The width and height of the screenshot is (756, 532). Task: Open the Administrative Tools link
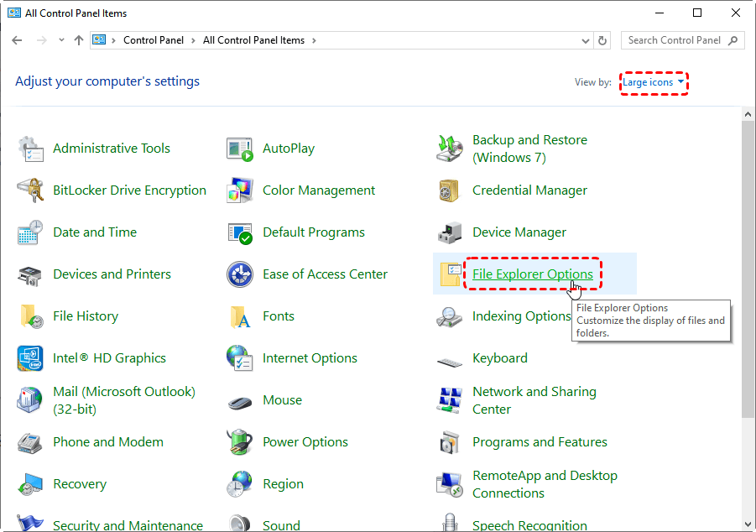tap(112, 149)
